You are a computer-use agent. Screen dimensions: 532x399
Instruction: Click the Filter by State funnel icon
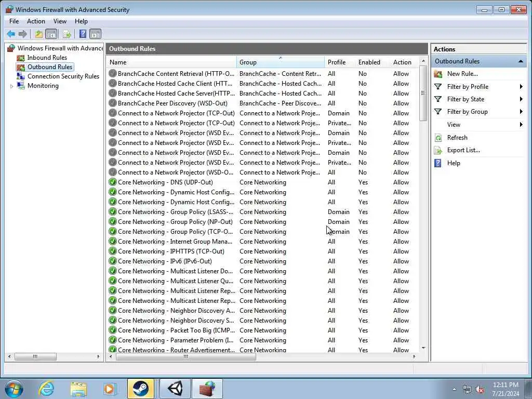(x=438, y=99)
